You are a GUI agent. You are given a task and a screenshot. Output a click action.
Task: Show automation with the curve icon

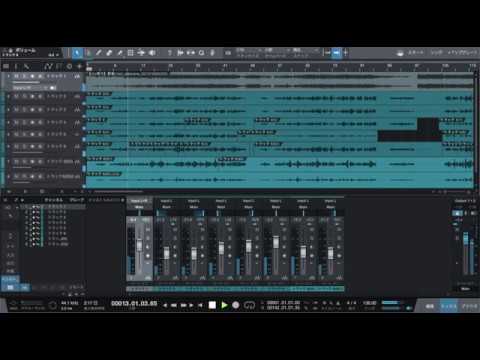[48, 67]
